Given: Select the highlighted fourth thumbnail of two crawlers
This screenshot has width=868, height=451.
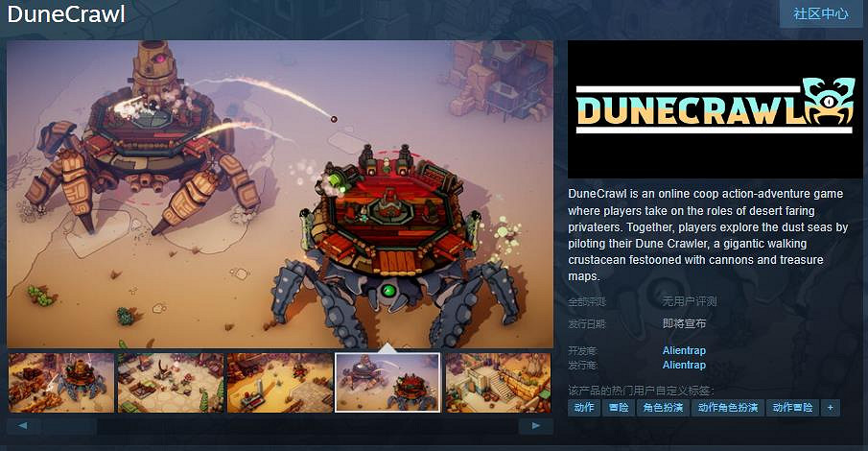Looking at the screenshot, I should click(x=387, y=383).
